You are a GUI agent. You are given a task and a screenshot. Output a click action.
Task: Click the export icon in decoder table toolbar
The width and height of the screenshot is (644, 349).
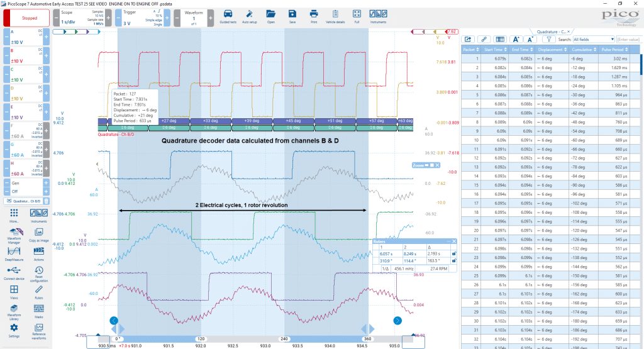tap(468, 40)
